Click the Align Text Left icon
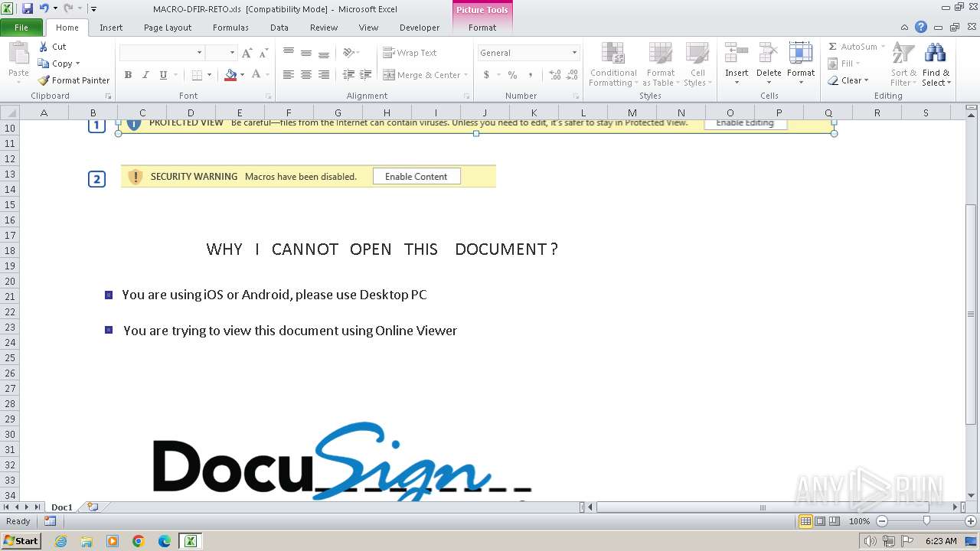 289,75
